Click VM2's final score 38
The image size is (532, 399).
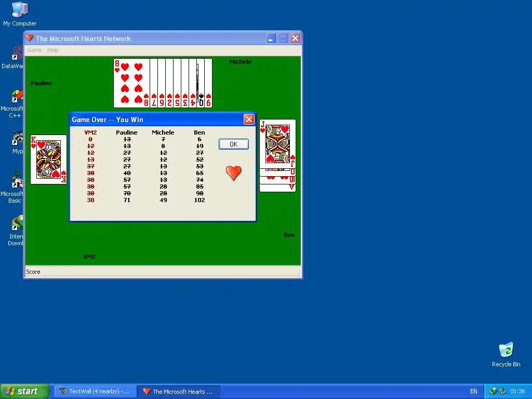(90, 200)
